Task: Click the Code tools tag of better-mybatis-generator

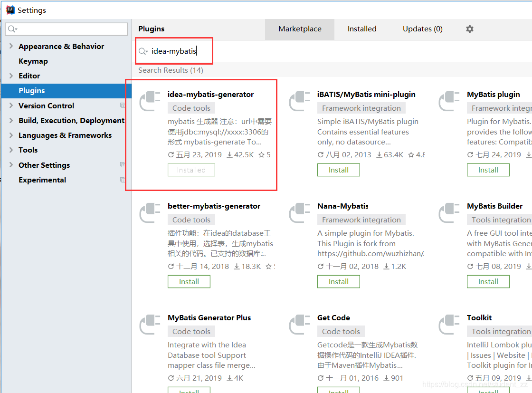Action: point(191,220)
